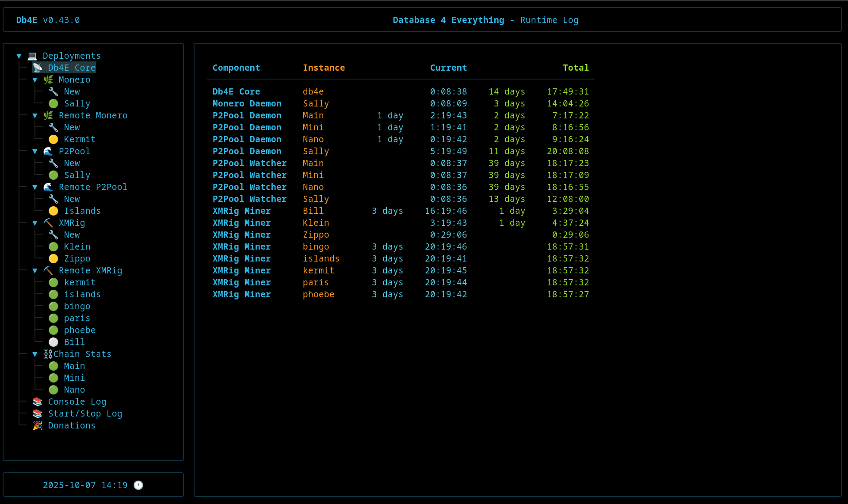The width and height of the screenshot is (848, 504).
Task: Click the white status dot beside Bill
Action: pos(53,342)
